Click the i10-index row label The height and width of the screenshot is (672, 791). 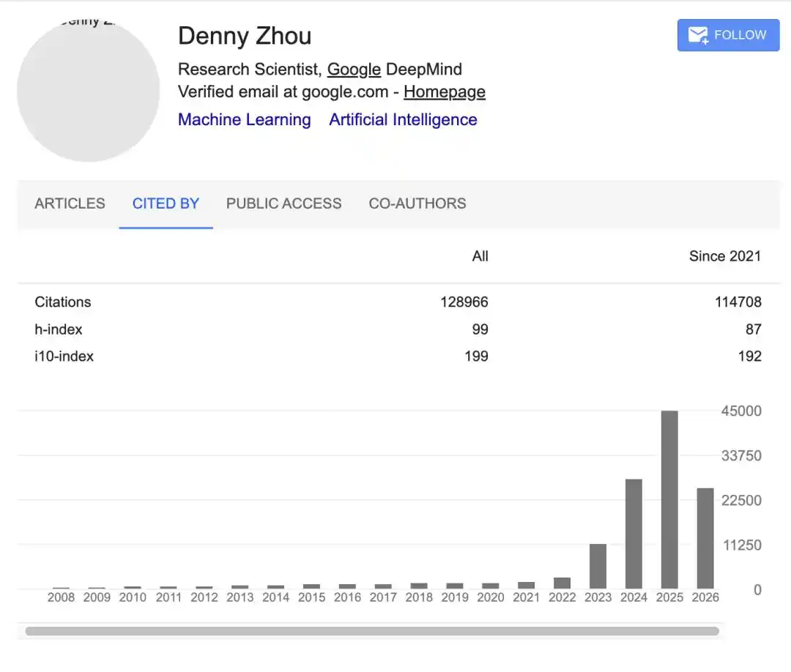coord(64,356)
